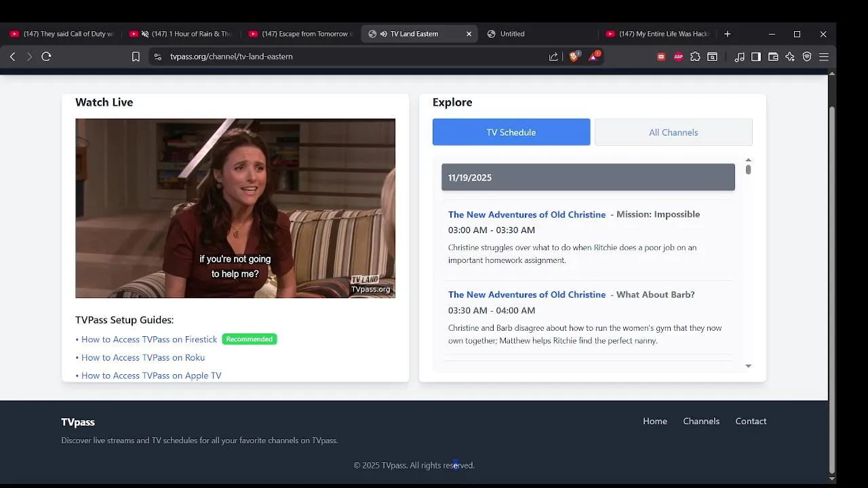Click the footer Channels link
The width and height of the screenshot is (868, 488).
click(x=701, y=422)
